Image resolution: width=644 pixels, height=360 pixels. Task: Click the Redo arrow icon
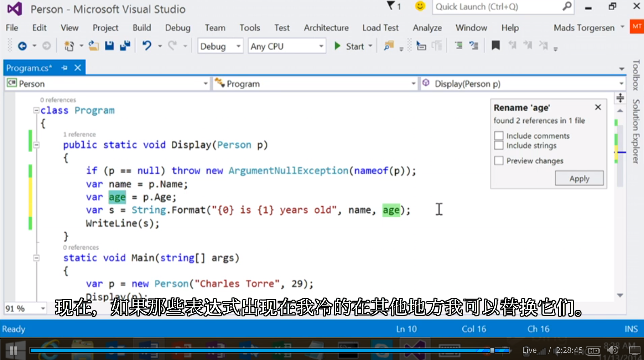[173, 46]
